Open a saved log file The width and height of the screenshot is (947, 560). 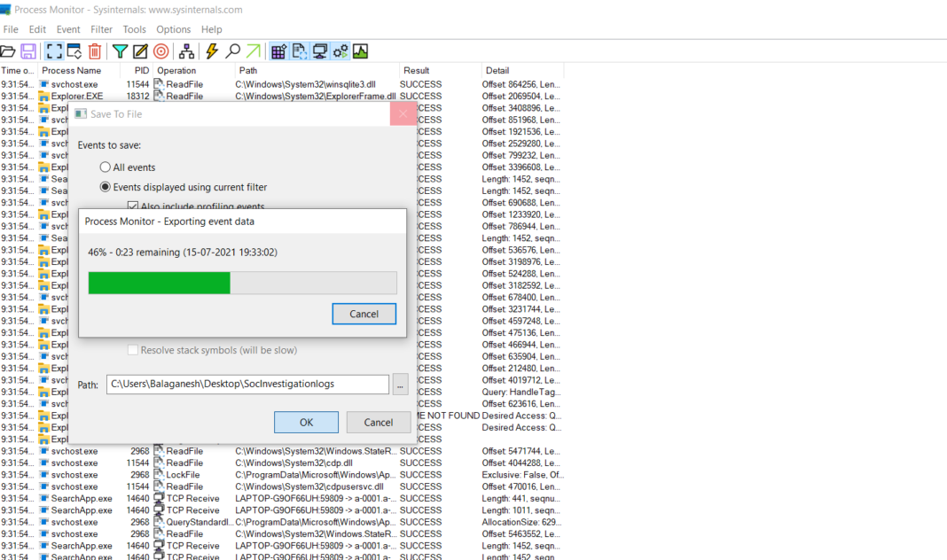(x=8, y=51)
